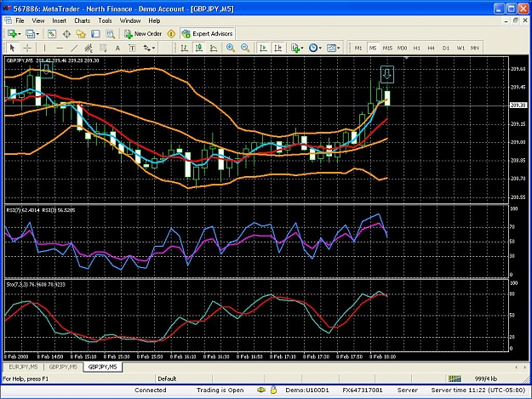Open the Insert menu
This screenshot has height=399, width=532.
59,20
